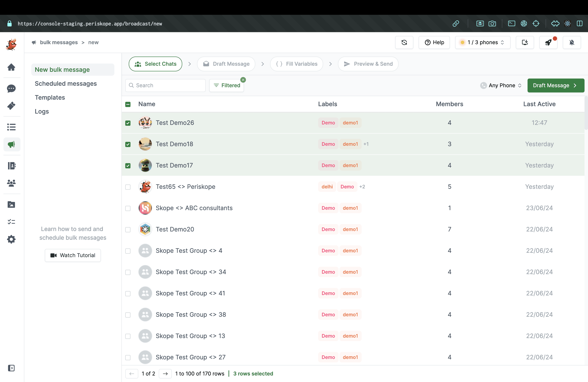
Task: Click the green Draft Message button
Action: pyautogui.click(x=556, y=85)
